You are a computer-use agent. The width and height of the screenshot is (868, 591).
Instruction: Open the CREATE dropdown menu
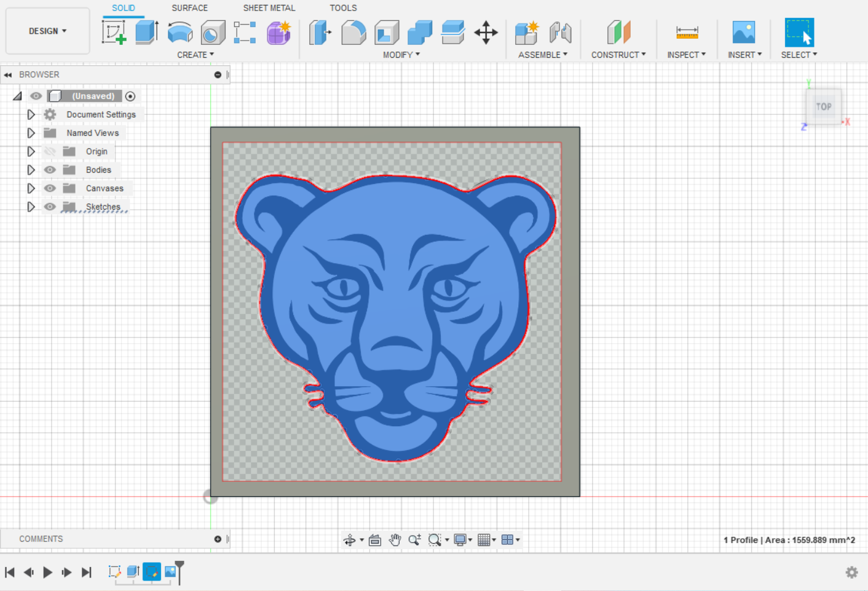pyautogui.click(x=195, y=55)
